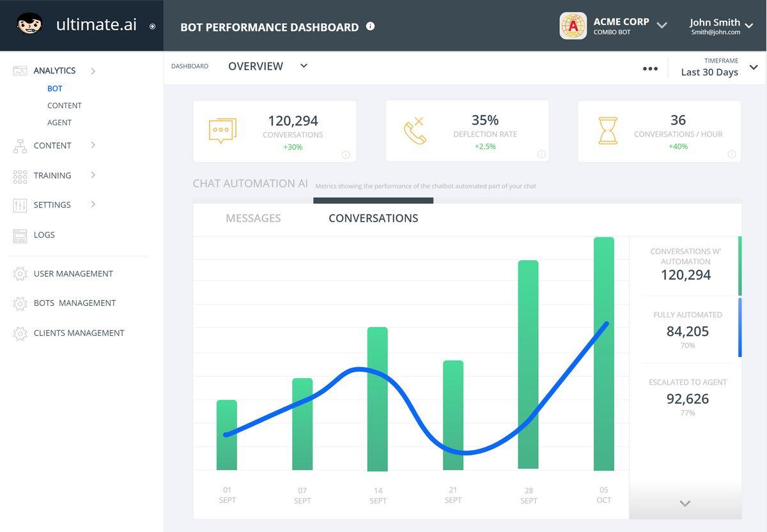Image resolution: width=767 pixels, height=532 pixels.
Task: Click info icon on Conversations card
Action: click(346, 155)
